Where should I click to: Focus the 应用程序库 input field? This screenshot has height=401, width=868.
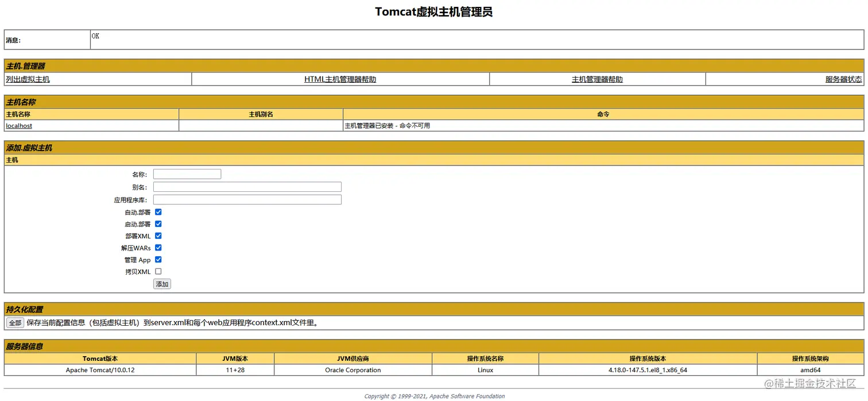(x=247, y=199)
